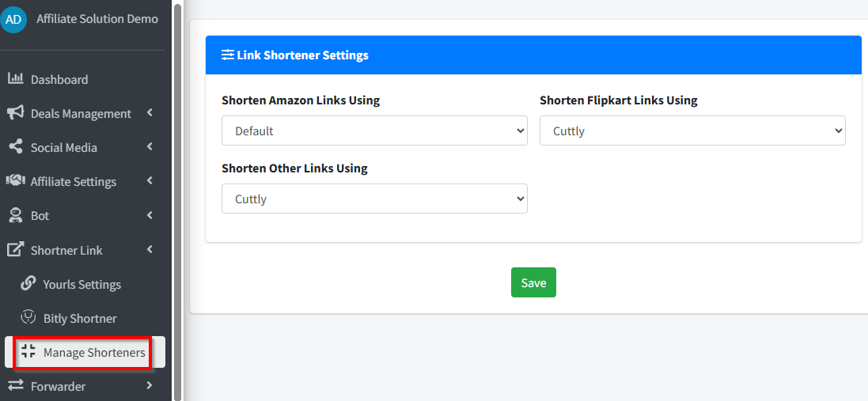Select the Manage Shorteners menu item
Image resolution: width=868 pixels, height=401 pixels.
tap(85, 352)
